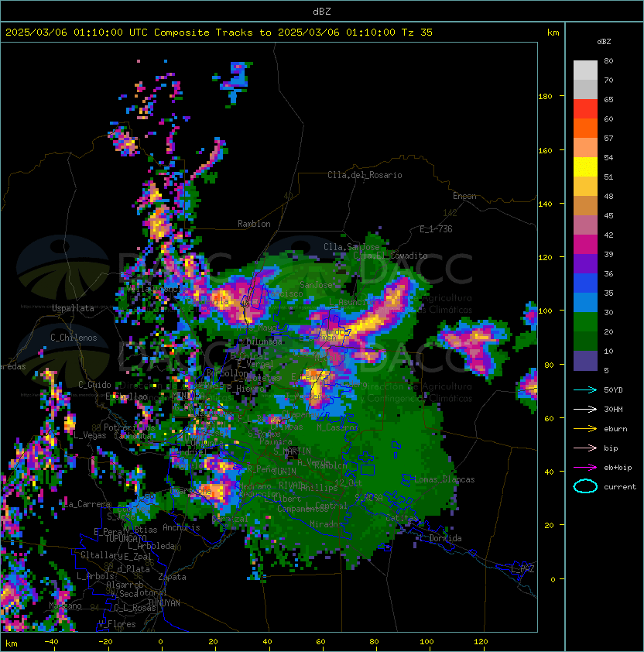
Task: Select the red 60-65 dBZ swatch
Action: (x=585, y=109)
